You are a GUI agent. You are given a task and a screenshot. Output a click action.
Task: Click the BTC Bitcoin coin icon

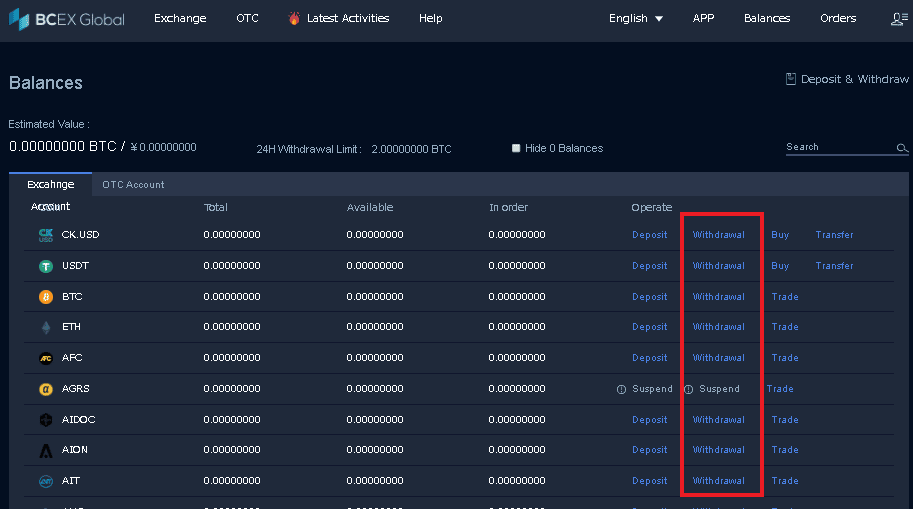[x=45, y=297]
